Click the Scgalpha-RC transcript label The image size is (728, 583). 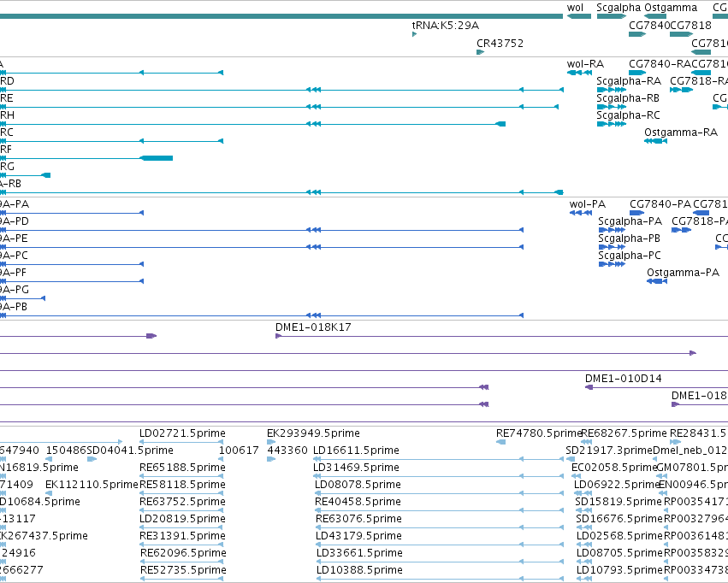628,115
